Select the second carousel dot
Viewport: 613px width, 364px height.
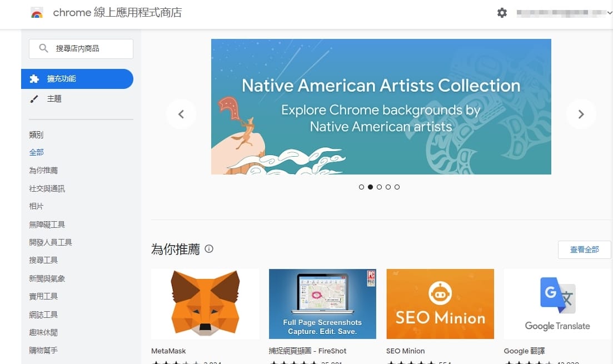370,187
